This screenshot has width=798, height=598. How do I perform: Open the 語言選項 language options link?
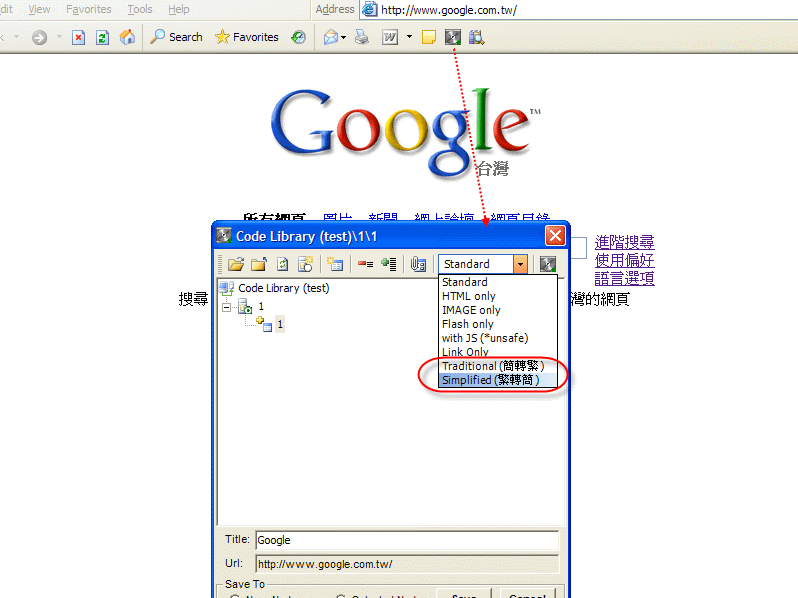click(x=624, y=278)
